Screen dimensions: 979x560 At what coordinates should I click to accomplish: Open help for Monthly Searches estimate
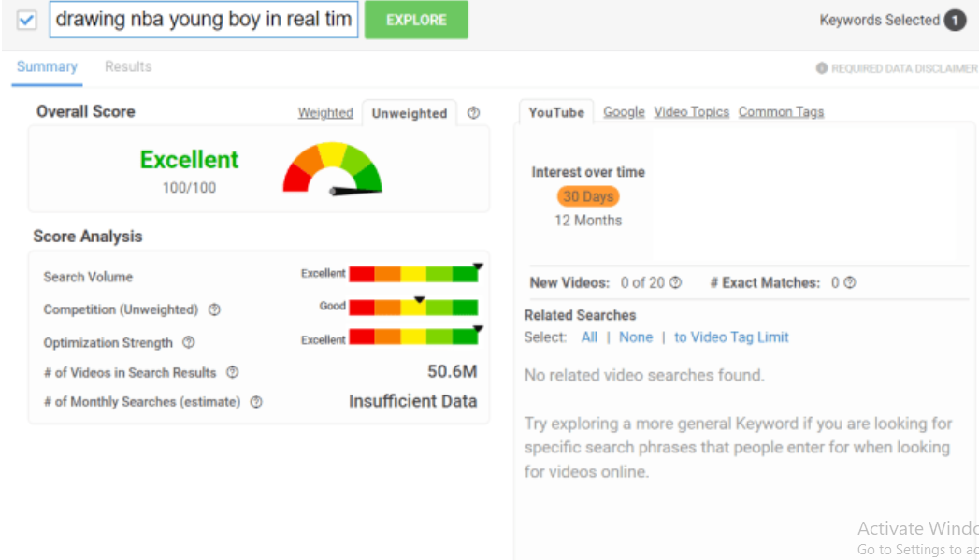coord(256,402)
